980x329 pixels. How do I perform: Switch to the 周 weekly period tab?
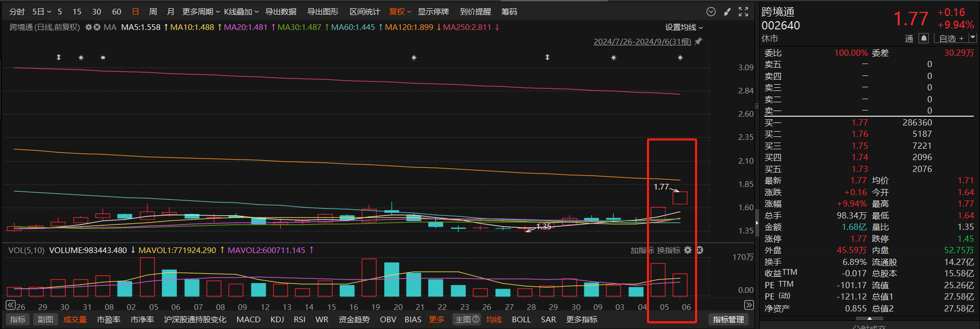pos(153,12)
